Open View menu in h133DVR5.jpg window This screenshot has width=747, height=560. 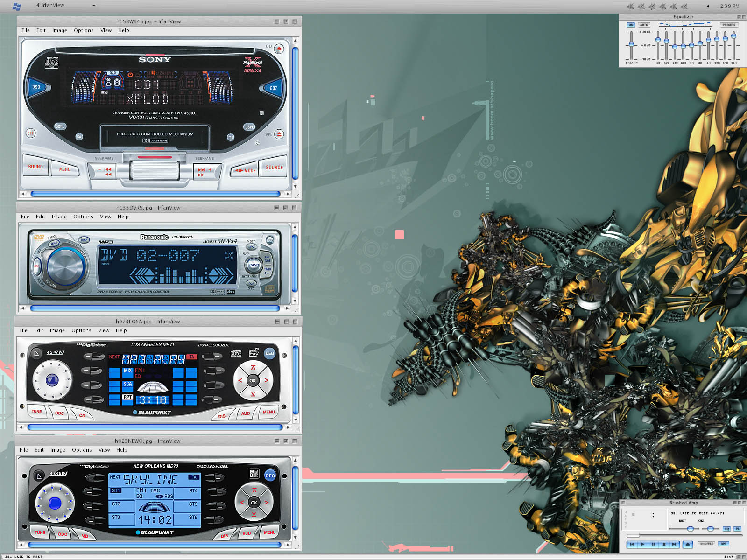106,217
